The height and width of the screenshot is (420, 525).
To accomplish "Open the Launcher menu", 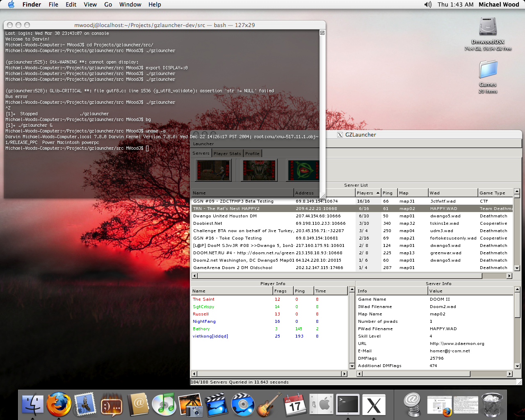I will (x=203, y=144).
